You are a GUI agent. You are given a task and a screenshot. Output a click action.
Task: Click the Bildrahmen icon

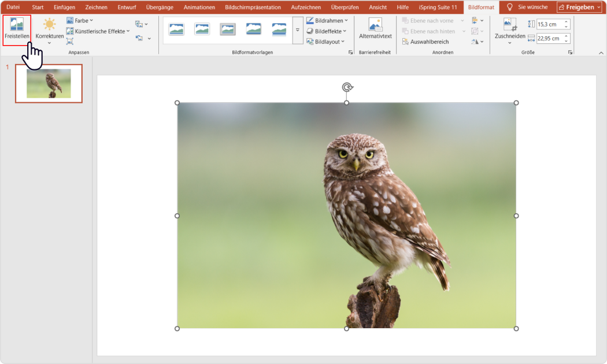click(x=310, y=20)
